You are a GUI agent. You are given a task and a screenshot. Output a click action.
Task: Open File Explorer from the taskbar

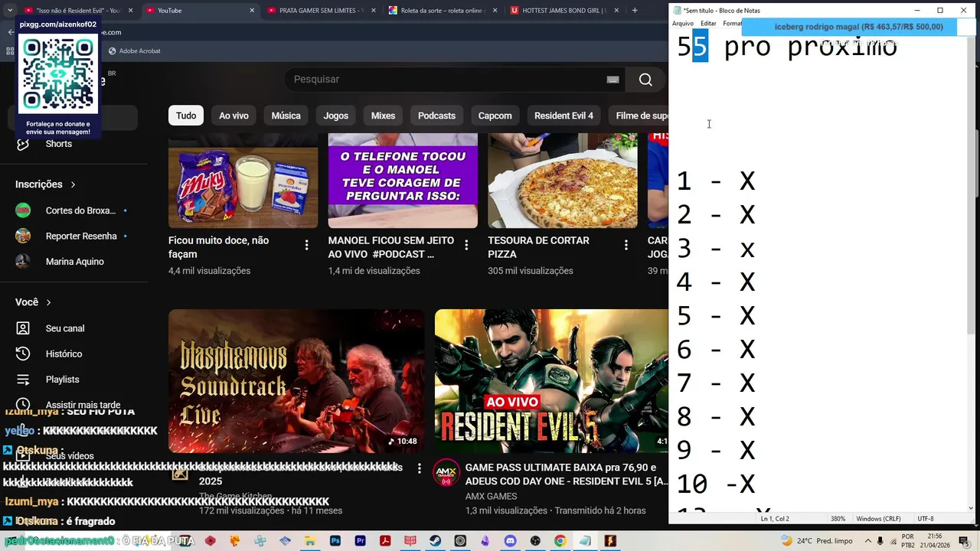(x=310, y=540)
